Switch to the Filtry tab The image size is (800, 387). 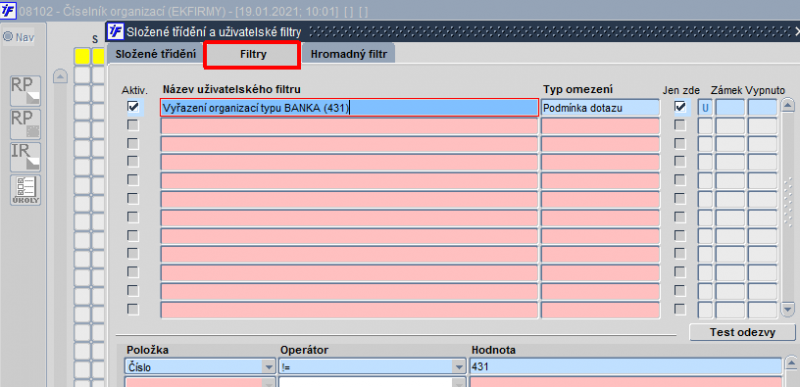253,55
